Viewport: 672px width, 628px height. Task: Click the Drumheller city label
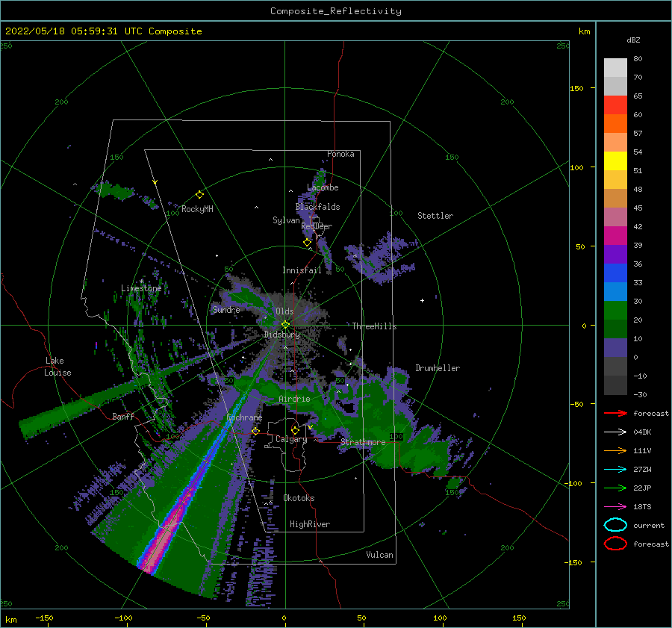[x=438, y=368]
